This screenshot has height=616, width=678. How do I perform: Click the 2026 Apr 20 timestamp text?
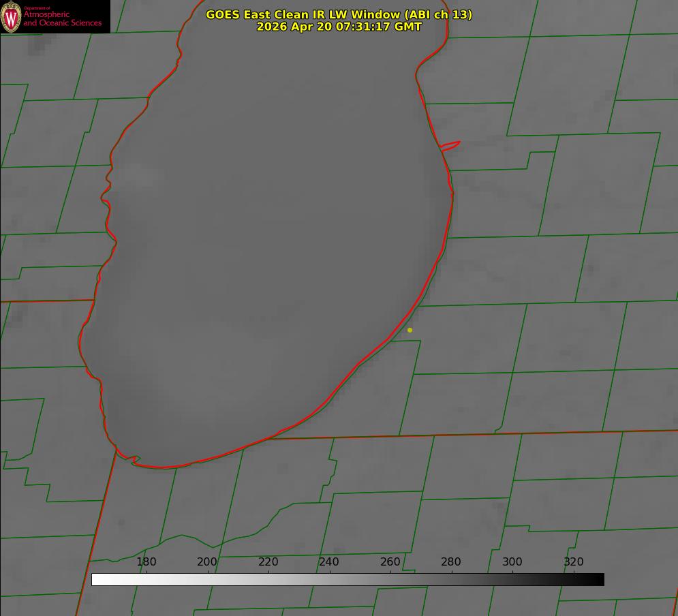tap(339, 27)
